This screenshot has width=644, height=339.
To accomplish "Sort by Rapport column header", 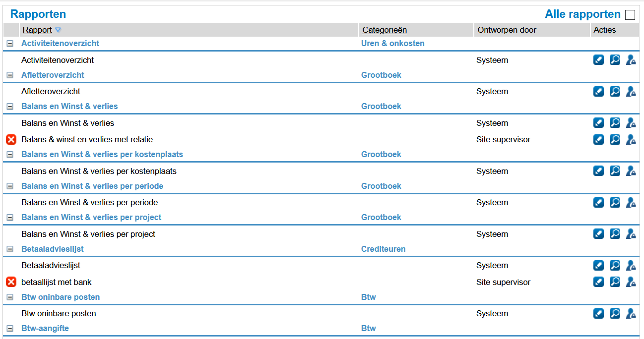I will pyautogui.click(x=37, y=30).
